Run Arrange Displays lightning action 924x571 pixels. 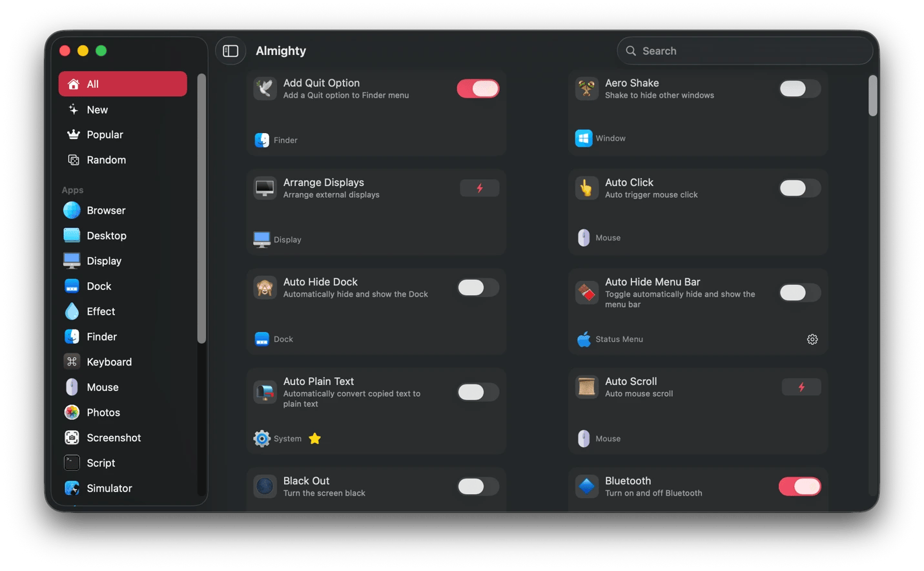[479, 188]
